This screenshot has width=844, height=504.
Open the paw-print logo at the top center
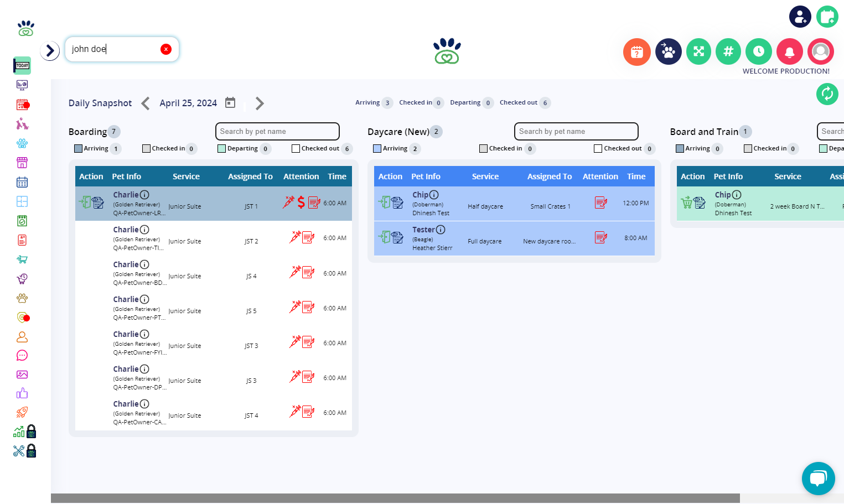[447, 51]
